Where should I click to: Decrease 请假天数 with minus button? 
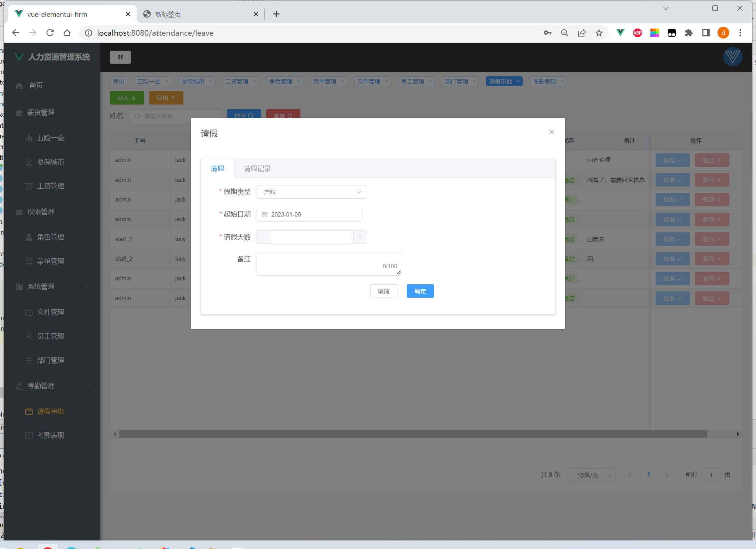(263, 237)
